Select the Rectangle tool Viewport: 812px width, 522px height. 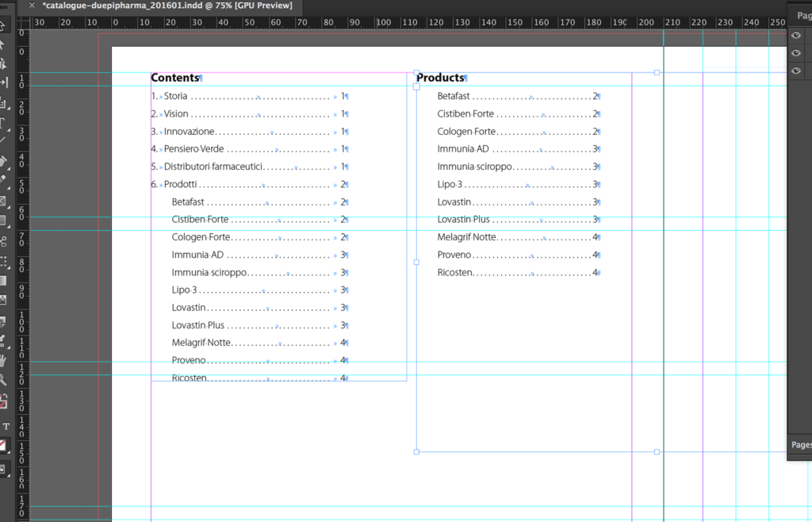point(3,221)
